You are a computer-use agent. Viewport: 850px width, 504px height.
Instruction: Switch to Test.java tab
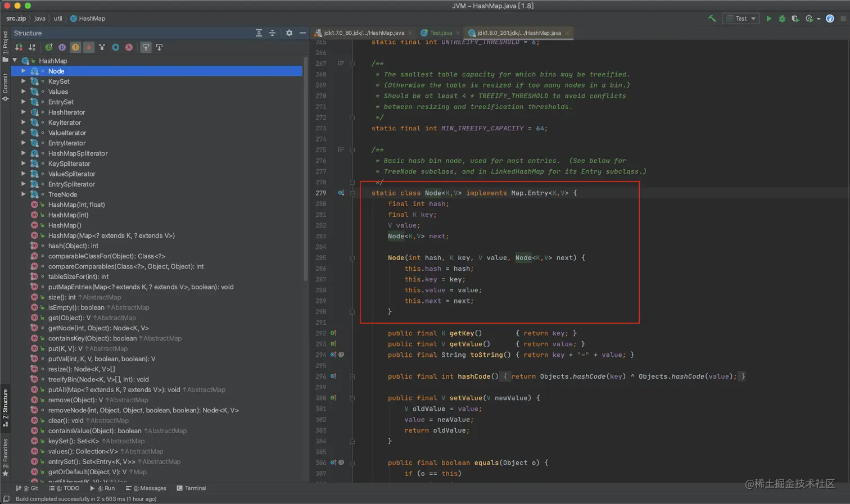pyautogui.click(x=441, y=33)
